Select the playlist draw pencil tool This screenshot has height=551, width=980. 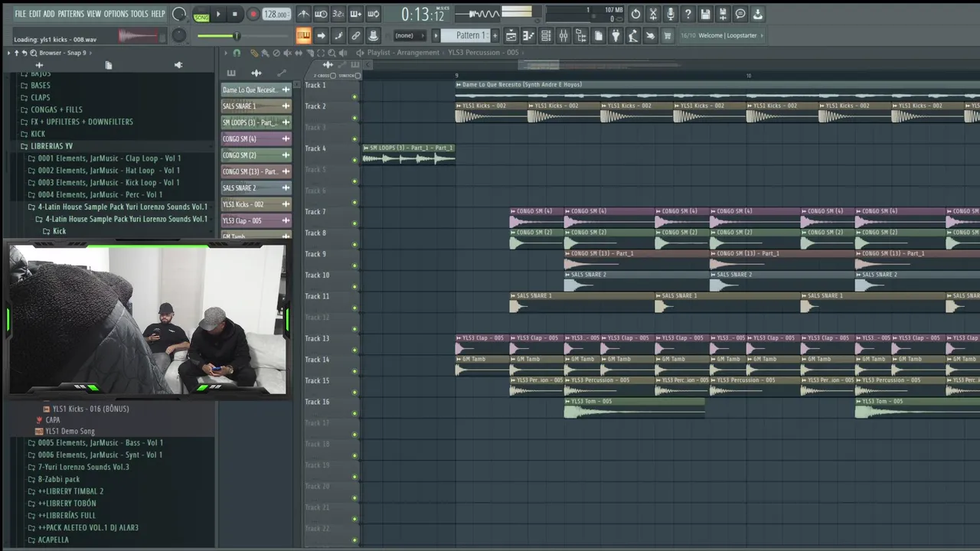pyautogui.click(x=255, y=53)
